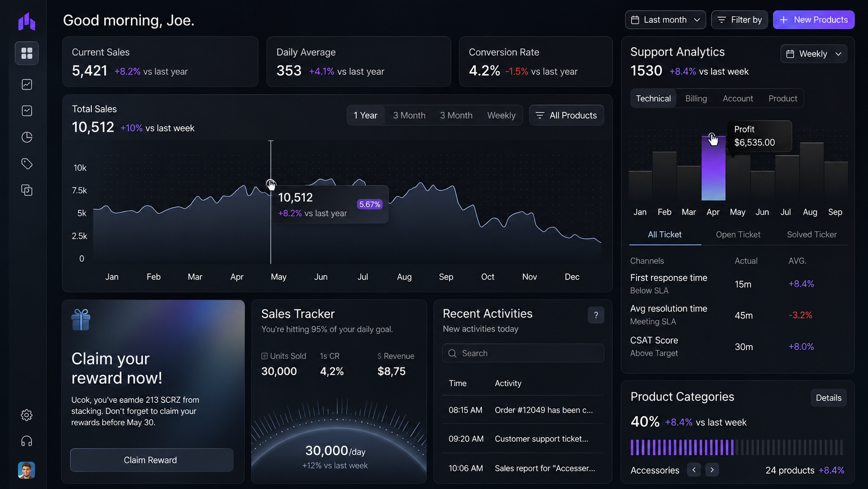Click the search magnifier icon
868x489 pixels.
click(452, 353)
